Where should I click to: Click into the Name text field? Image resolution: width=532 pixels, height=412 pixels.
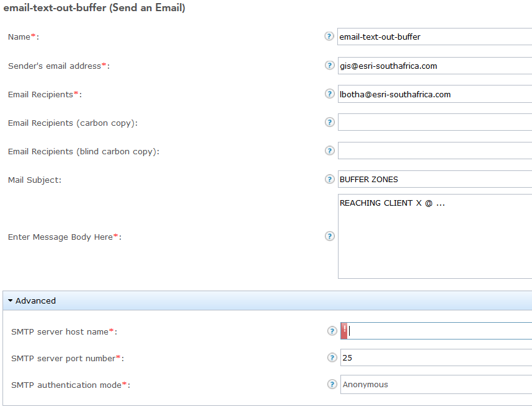pos(434,37)
